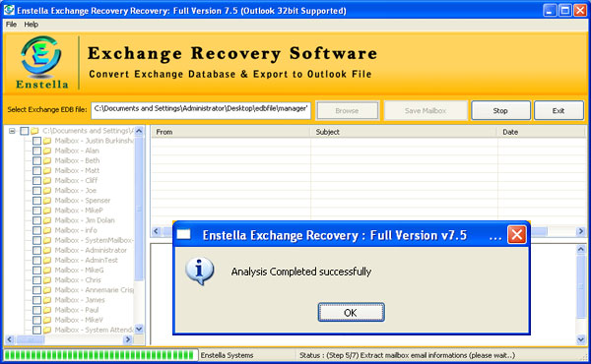The height and width of the screenshot is (364, 591).
Task: Check the Mailbox - MikeP checkbox
Action: [x=36, y=211]
